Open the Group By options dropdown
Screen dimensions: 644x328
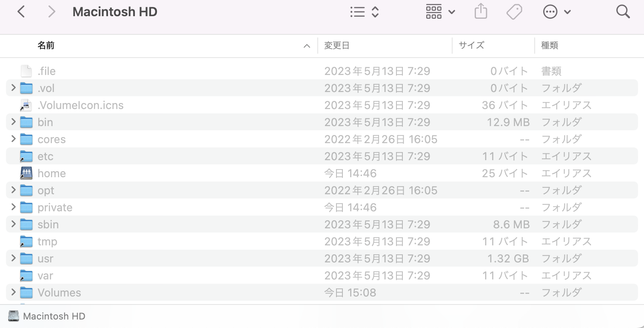pos(440,12)
